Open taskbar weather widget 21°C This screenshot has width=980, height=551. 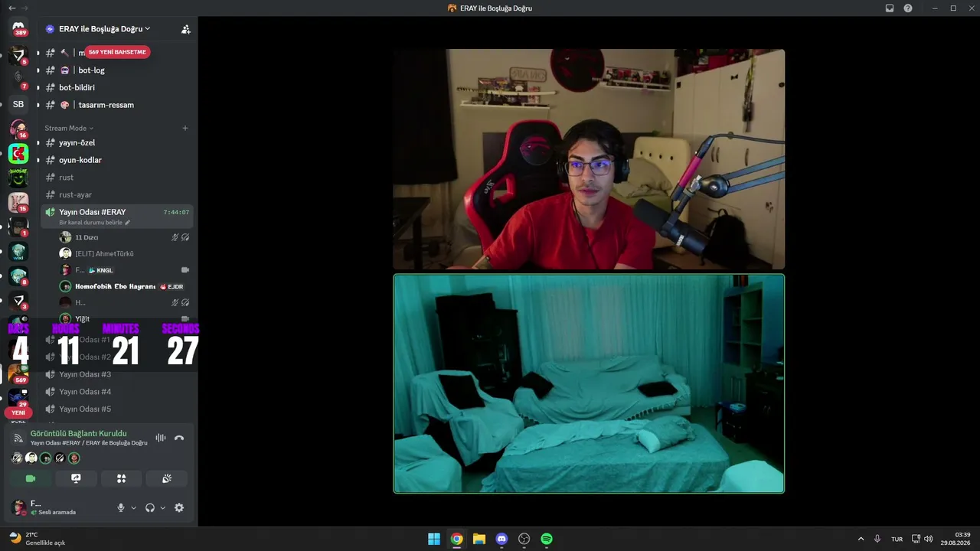pyautogui.click(x=37, y=539)
